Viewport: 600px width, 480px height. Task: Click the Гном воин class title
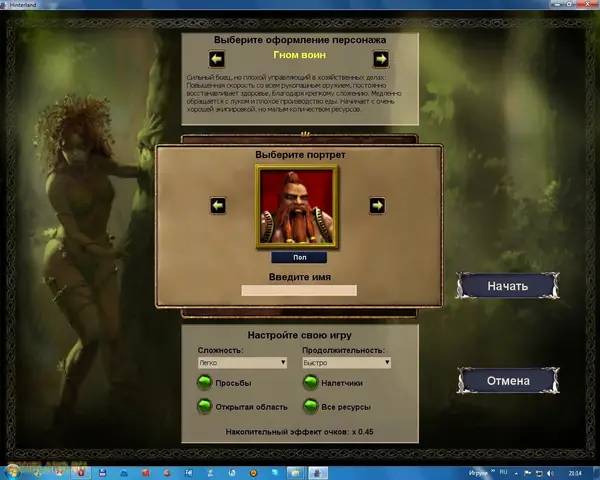[x=300, y=55]
